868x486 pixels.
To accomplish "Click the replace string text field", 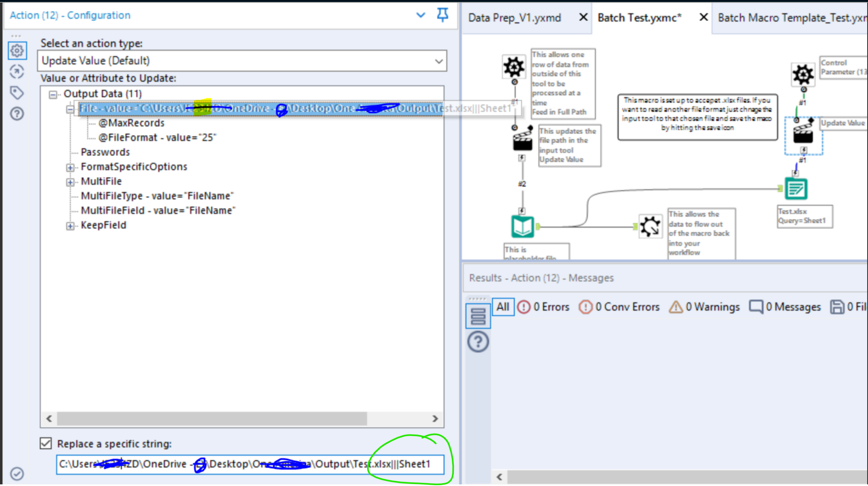I will (x=250, y=464).
